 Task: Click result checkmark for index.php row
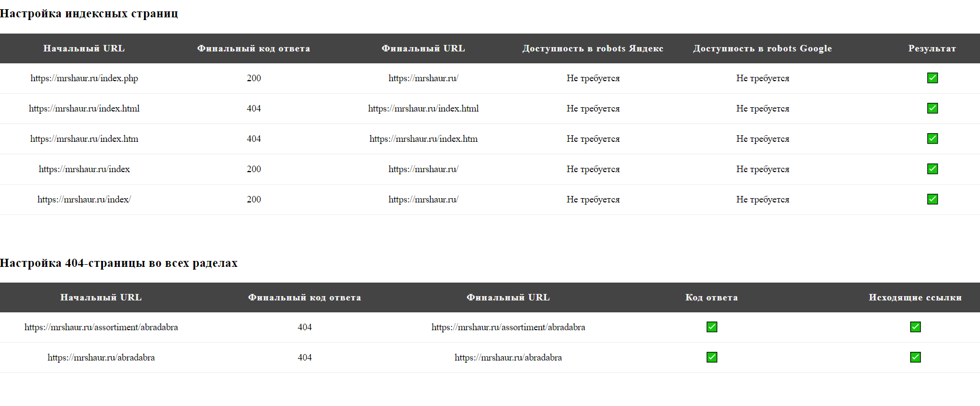click(x=932, y=78)
